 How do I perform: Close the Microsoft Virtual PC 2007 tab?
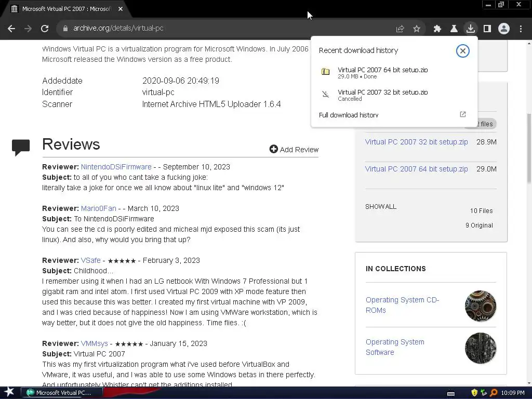(x=121, y=9)
